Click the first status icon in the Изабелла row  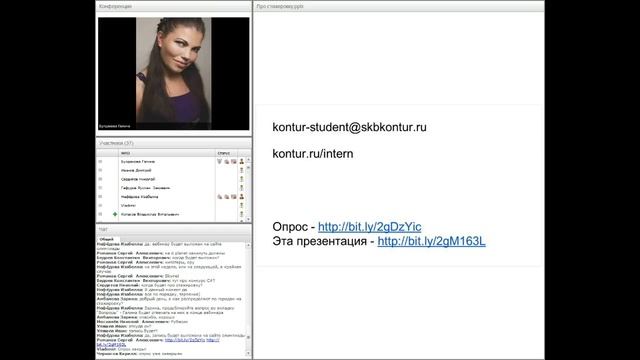coord(220,197)
